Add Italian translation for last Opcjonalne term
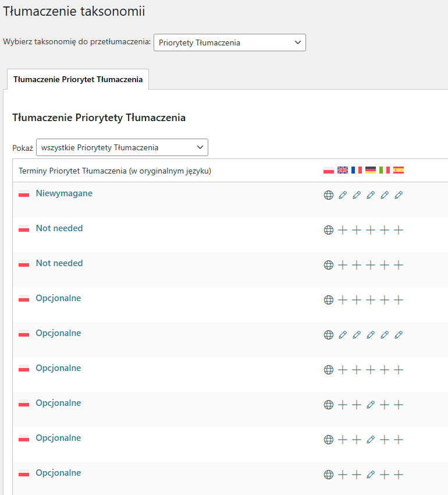This screenshot has width=448, height=495. (x=385, y=475)
